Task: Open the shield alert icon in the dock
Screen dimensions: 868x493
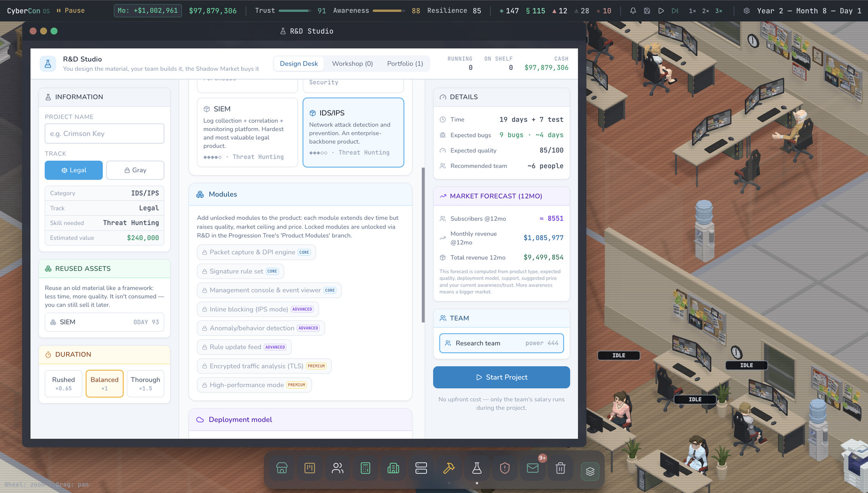Action: coord(505,468)
